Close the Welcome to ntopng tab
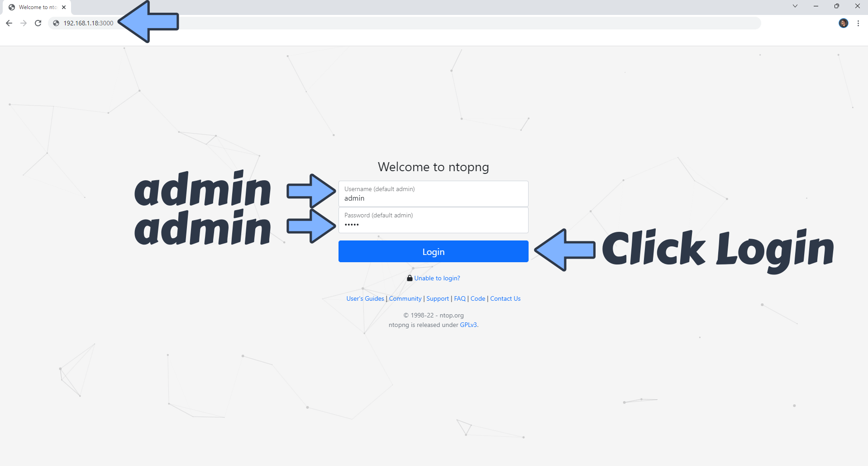868x466 pixels. click(x=64, y=7)
